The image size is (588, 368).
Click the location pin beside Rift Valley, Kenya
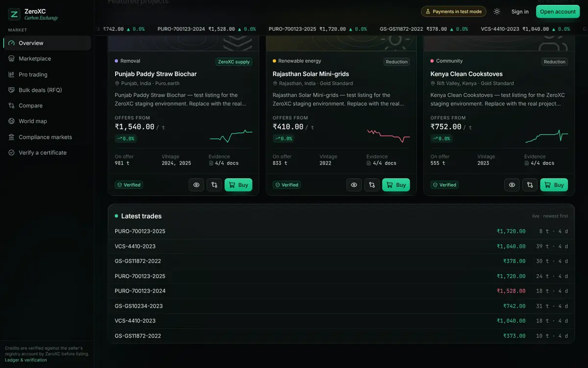433,83
